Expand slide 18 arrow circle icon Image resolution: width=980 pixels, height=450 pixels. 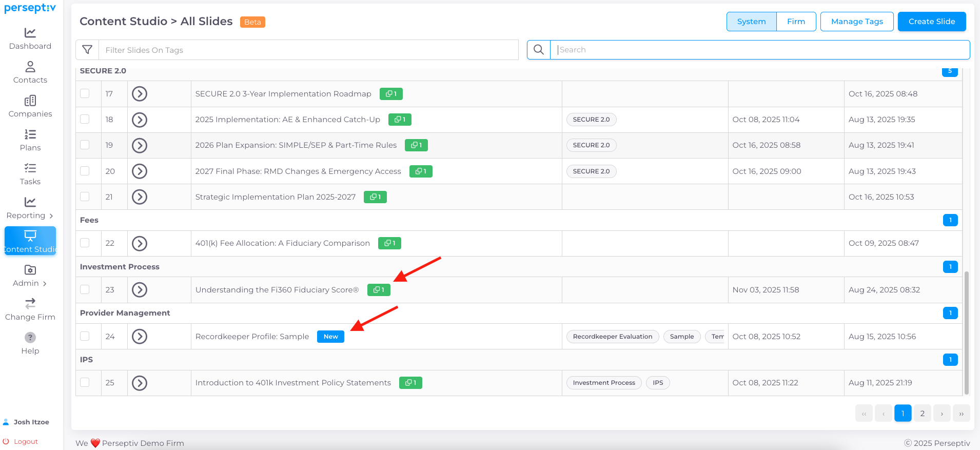coord(140,120)
